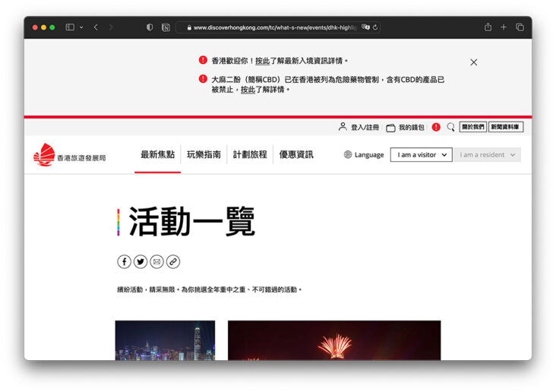Open Safari tab overview

coord(520,27)
